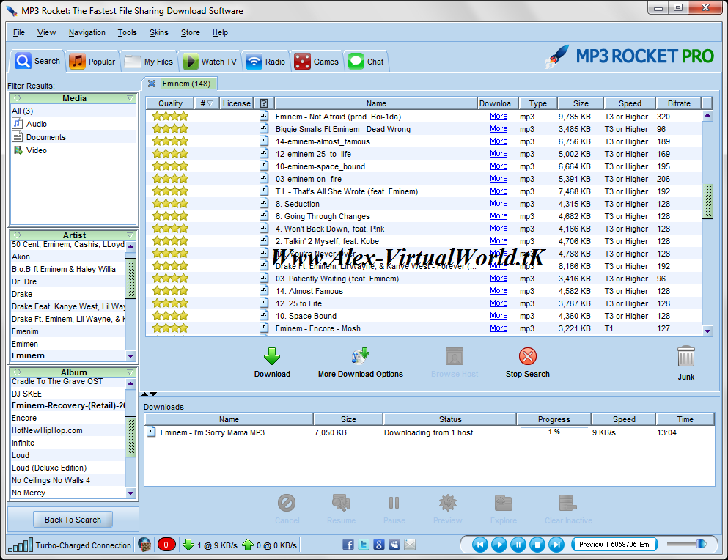Image resolution: width=728 pixels, height=560 pixels.
Task: Click the Cancel download icon
Action: coord(287,503)
